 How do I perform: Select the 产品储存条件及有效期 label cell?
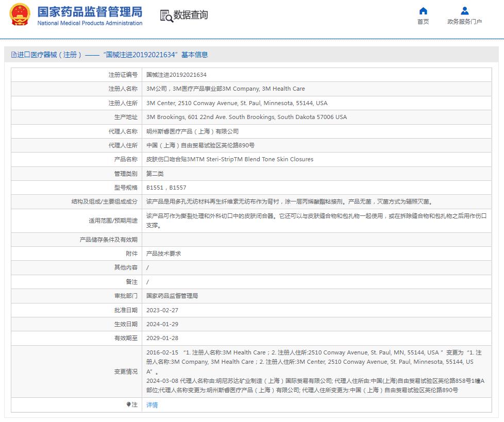click(x=76, y=240)
